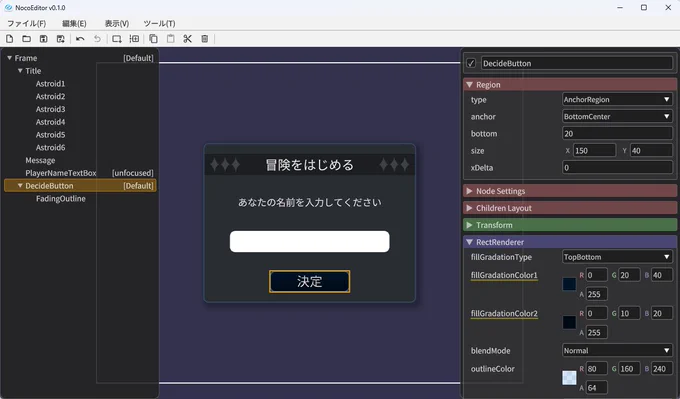Click the Open Folder toolbar icon
The image size is (680, 399).
pyautogui.click(x=26, y=39)
